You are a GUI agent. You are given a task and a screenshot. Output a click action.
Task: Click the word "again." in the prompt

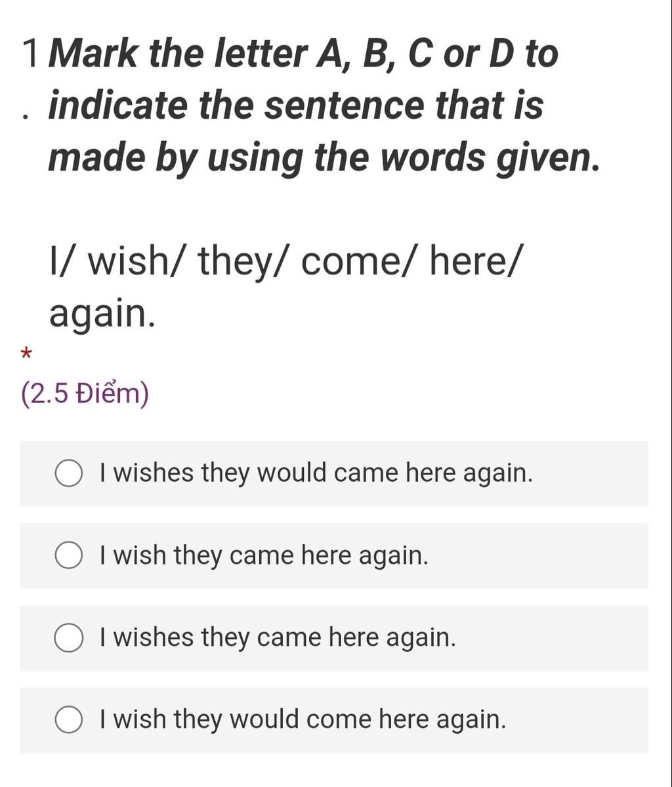(102, 314)
